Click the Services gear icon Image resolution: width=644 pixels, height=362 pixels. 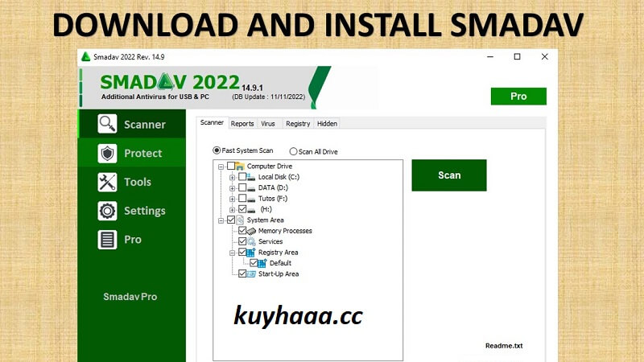[251, 242]
